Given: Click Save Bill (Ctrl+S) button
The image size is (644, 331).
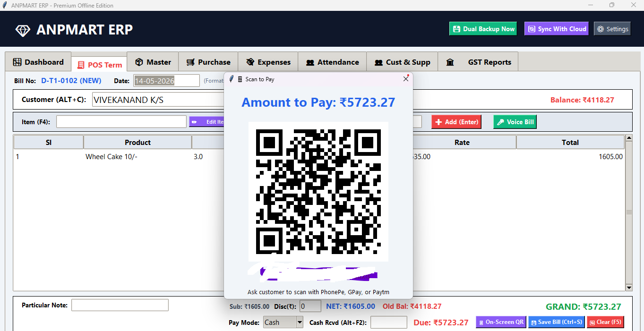Looking at the screenshot, I should [x=557, y=322].
